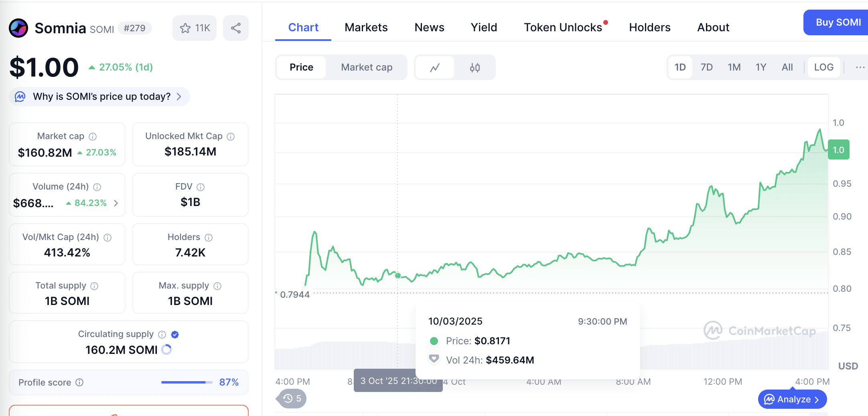Switch chart to Market cap view
The image size is (868, 416).
click(x=367, y=67)
